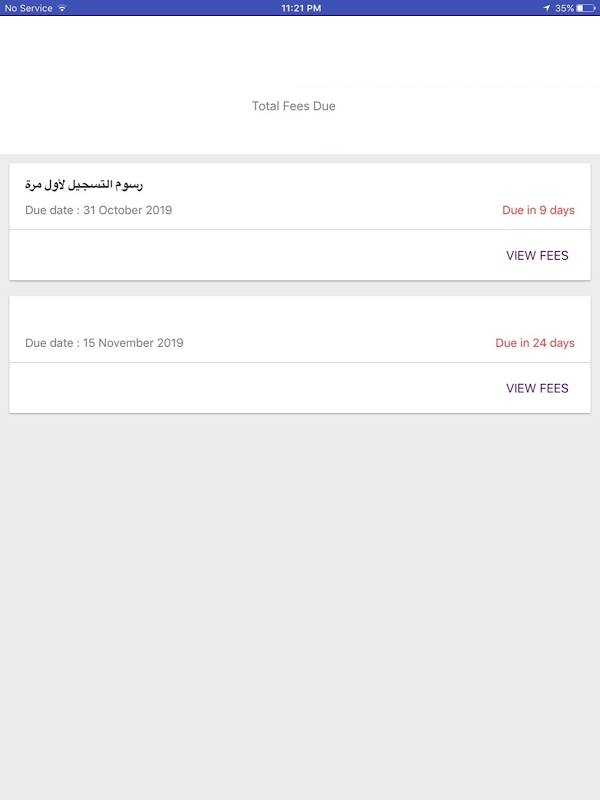Screen dimensions: 600x800
Task: Tap the red Due in 24 days label
Action: 535,343
